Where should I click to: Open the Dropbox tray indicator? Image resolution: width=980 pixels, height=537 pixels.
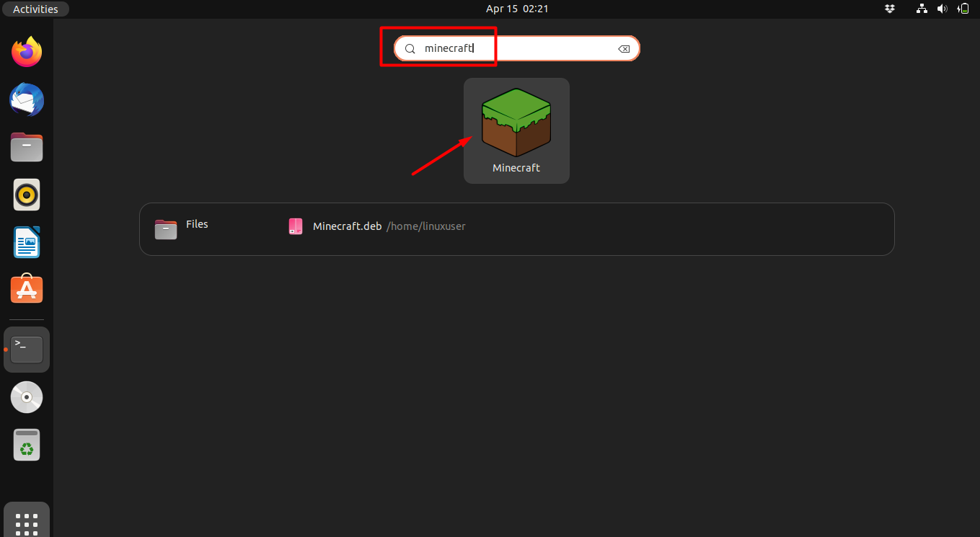click(x=890, y=9)
